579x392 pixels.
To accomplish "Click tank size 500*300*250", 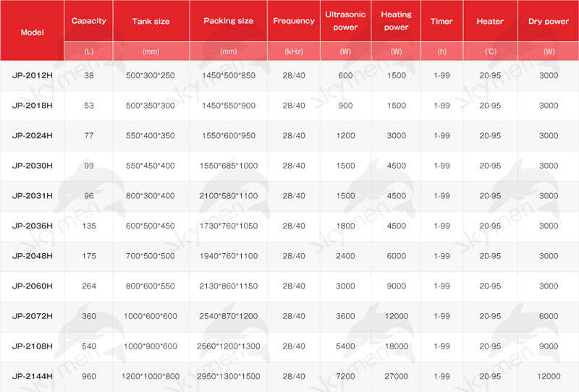I will [151, 75].
